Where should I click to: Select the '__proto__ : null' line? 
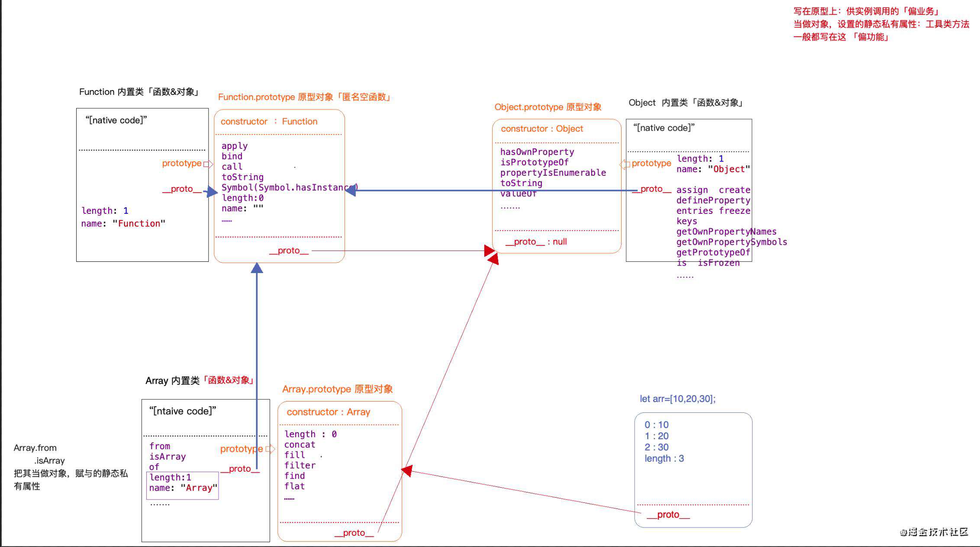point(536,242)
